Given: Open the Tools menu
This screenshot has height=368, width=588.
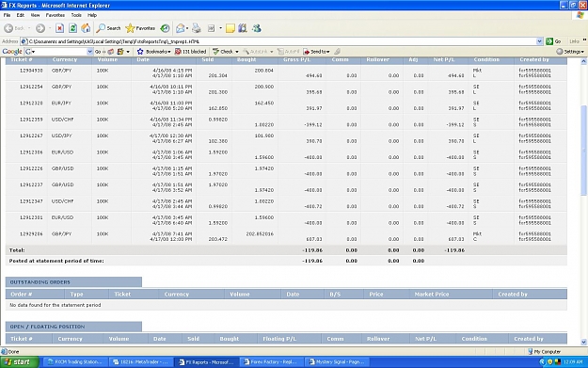Looking at the screenshot, I should pos(76,15).
